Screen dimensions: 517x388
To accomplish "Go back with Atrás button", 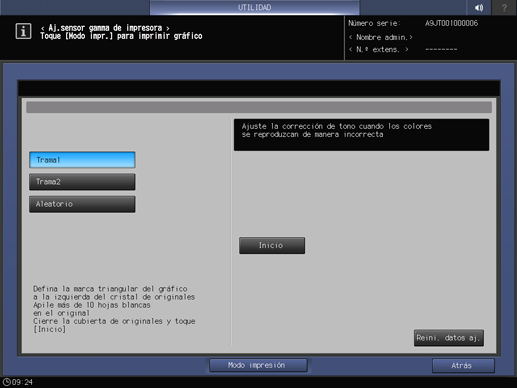I will coord(463,366).
